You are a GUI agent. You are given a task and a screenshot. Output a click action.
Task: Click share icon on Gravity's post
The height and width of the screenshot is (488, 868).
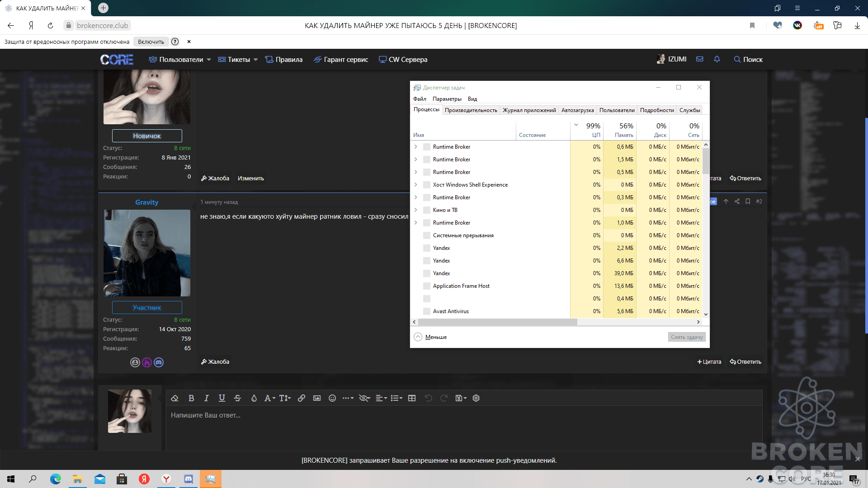click(x=737, y=202)
